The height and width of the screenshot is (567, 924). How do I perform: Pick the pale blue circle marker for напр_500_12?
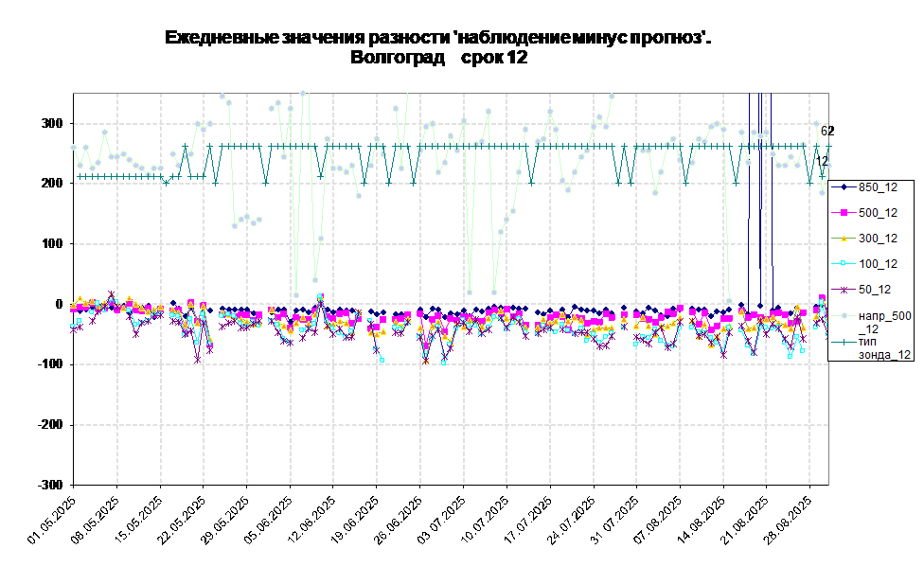coord(843,316)
